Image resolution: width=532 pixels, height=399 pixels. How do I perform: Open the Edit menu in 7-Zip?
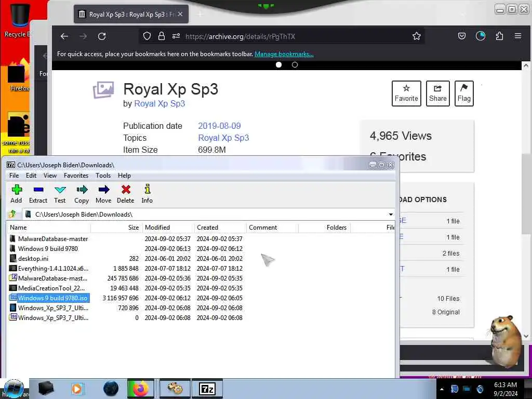(x=31, y=176)
